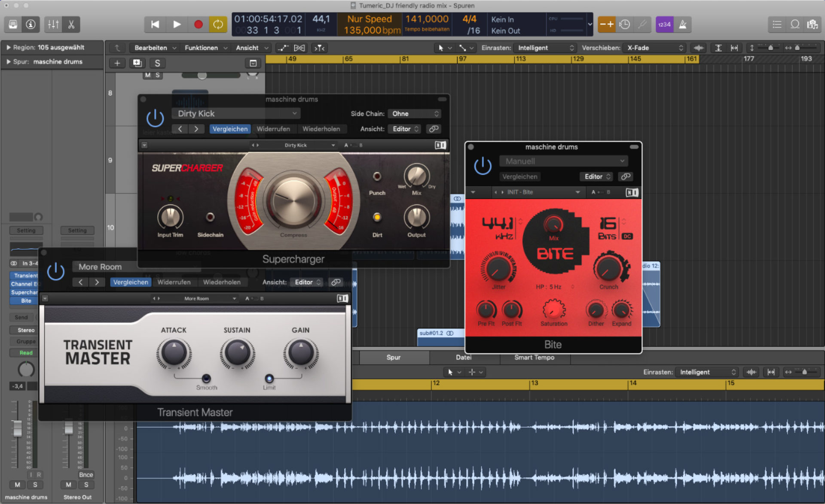Click the metronome icon in the toolbar
The width and height of the screenshot is (825, 504).
tap(683, 24)
